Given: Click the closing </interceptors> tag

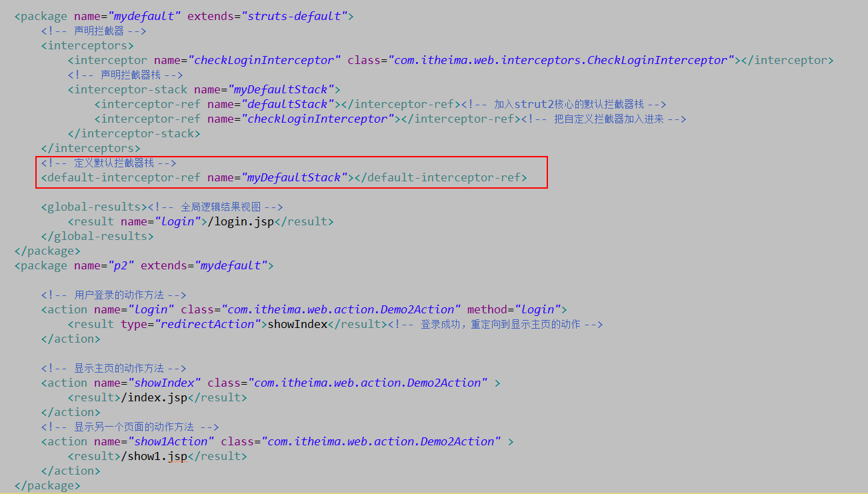Looking at the screenshot, I should pyautogui.click(x=91, y=148).
